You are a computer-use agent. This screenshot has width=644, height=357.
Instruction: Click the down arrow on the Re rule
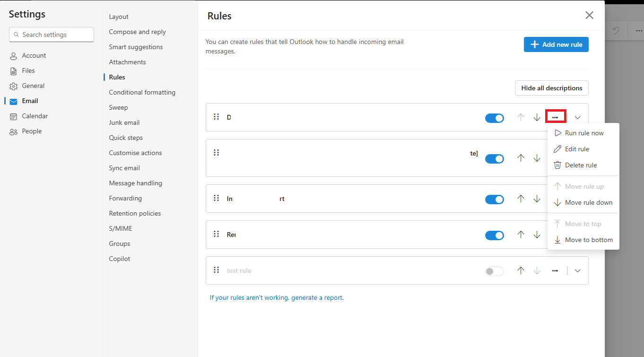[537, 235]
